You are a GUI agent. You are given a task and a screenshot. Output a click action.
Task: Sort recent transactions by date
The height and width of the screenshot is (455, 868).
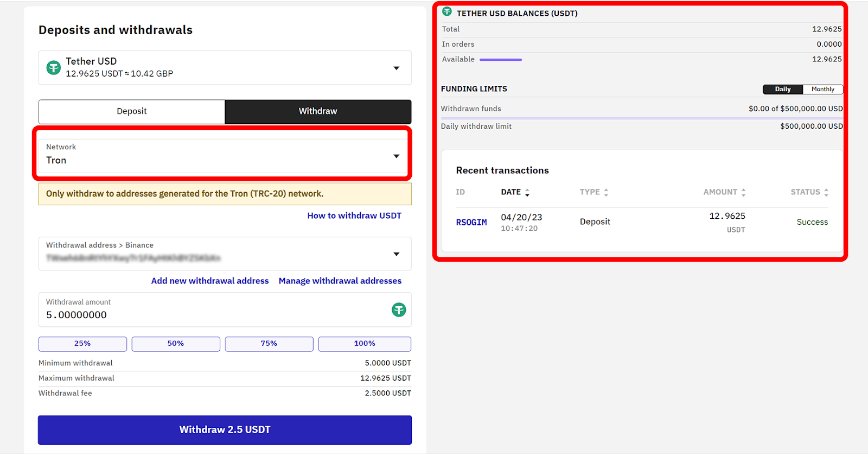tap(515, 192)
